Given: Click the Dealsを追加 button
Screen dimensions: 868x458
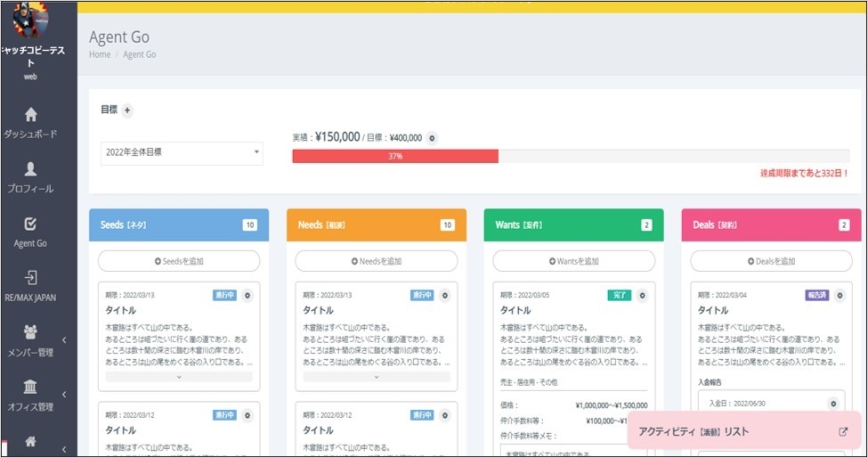Looking at the screenshot, I should (x=771, y=261).
